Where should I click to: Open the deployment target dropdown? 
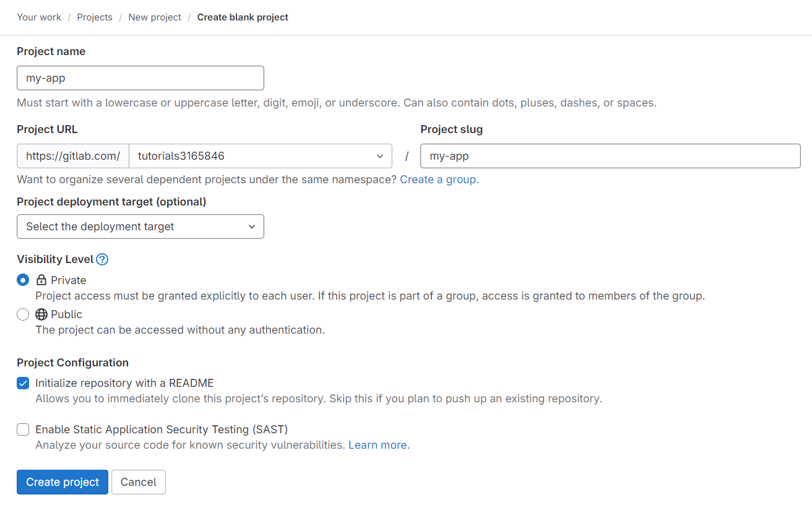140,227
